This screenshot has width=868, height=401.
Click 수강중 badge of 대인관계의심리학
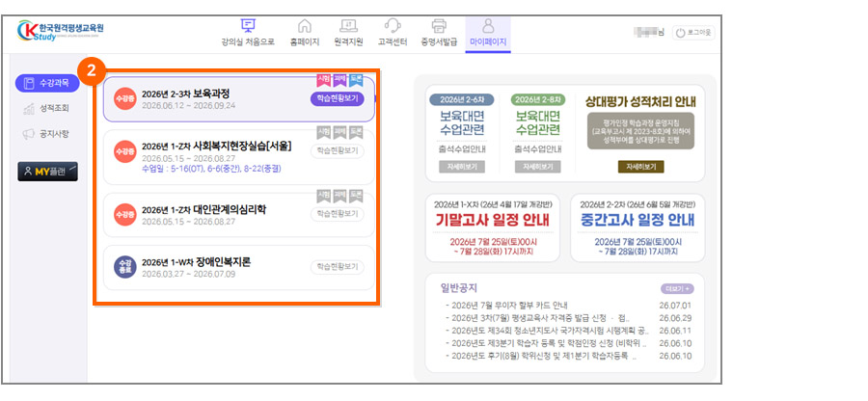click(x=124, y=215)
